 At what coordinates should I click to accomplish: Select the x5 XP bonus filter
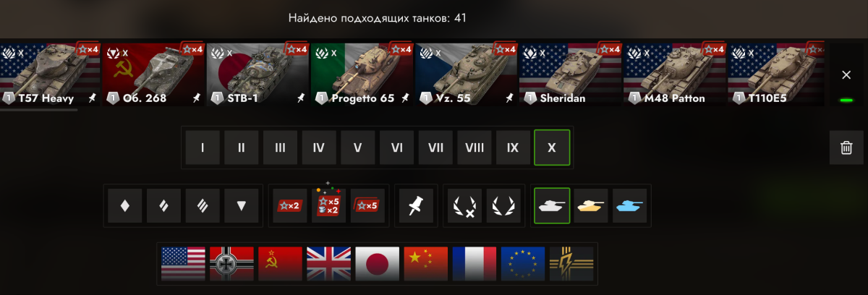(367, 206)
